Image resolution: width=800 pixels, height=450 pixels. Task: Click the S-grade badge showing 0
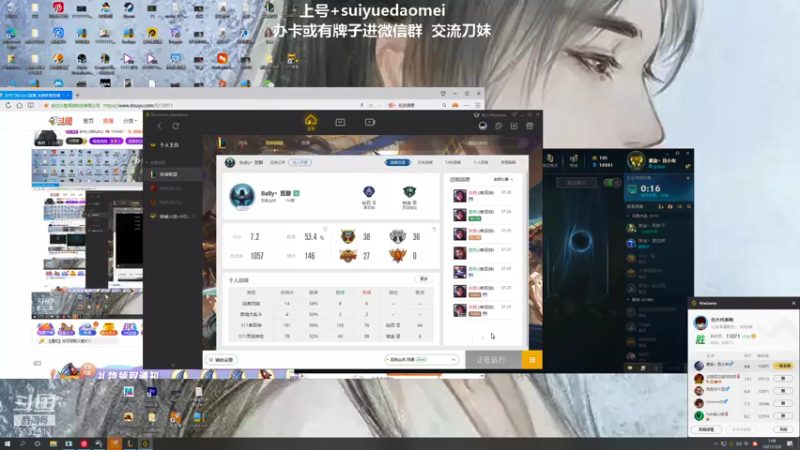coord(398,255)
